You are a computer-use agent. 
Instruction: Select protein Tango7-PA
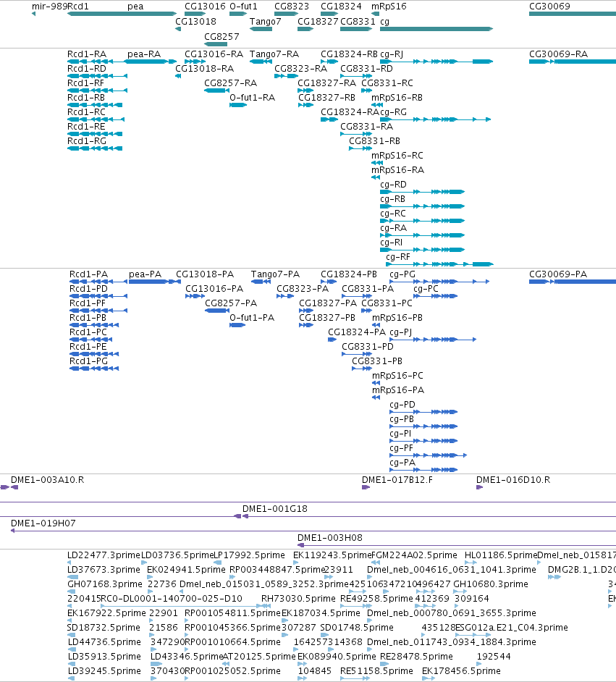coord(275,274)
